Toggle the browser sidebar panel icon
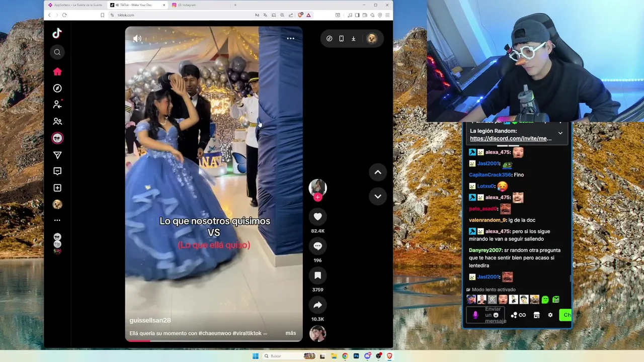 [x=357, y=15]
